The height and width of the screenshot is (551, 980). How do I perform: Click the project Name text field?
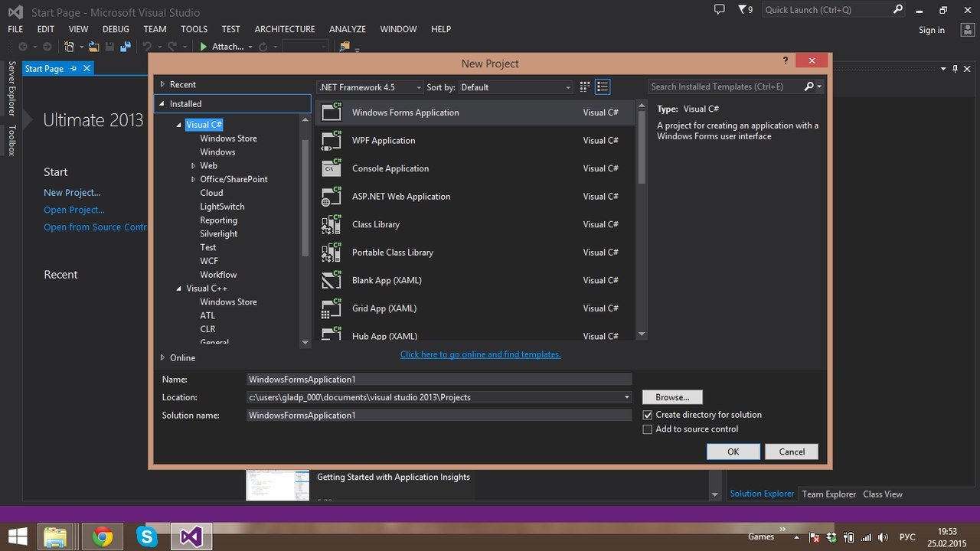(x=439, y=379)
